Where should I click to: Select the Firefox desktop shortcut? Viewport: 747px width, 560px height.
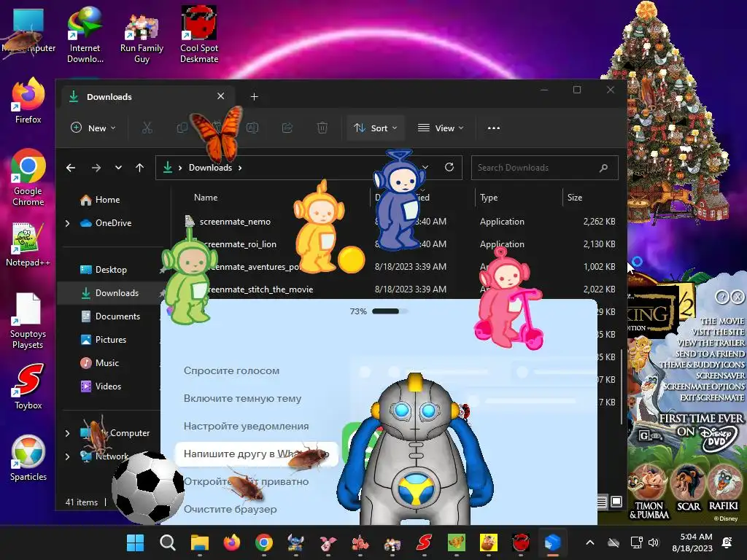pos(28,101)
